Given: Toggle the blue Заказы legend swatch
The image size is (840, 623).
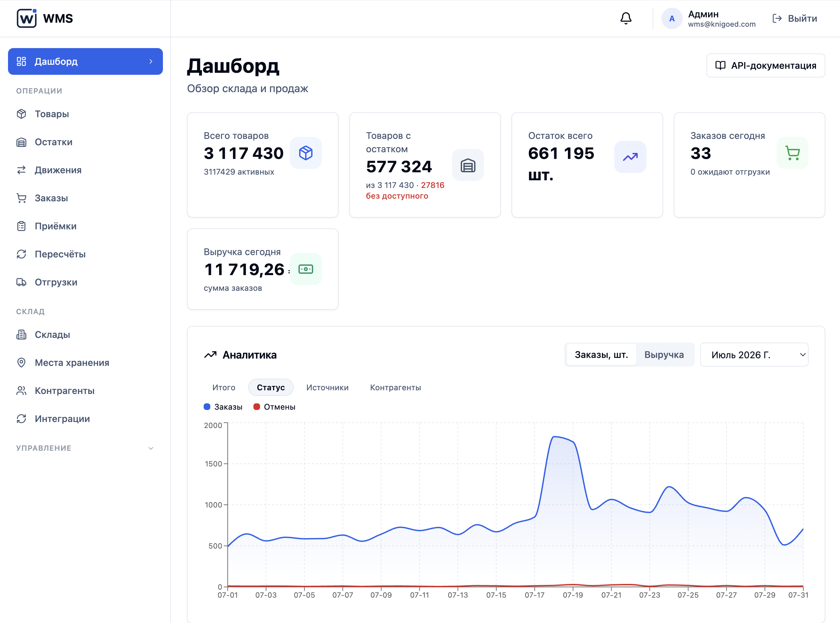Looking at the screenshot, I should point(207,407).
